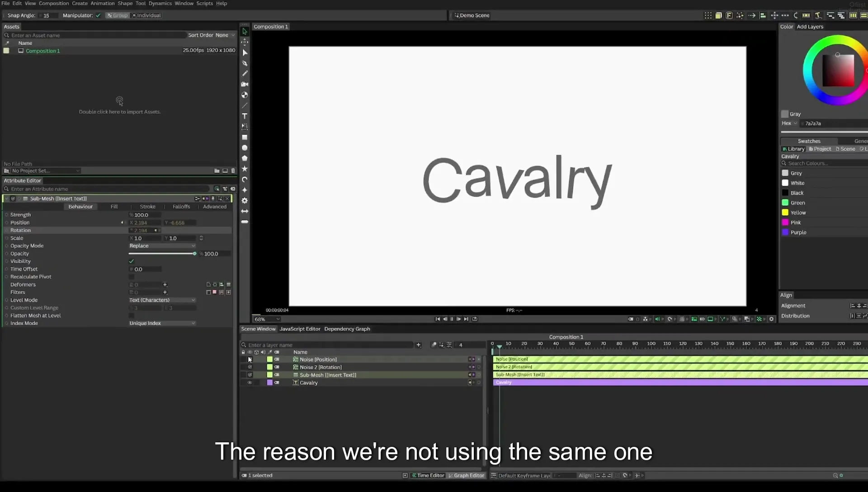Select the Capsule shape tool
This screenshot has height=492, width=868.
[x=245, y=222]
